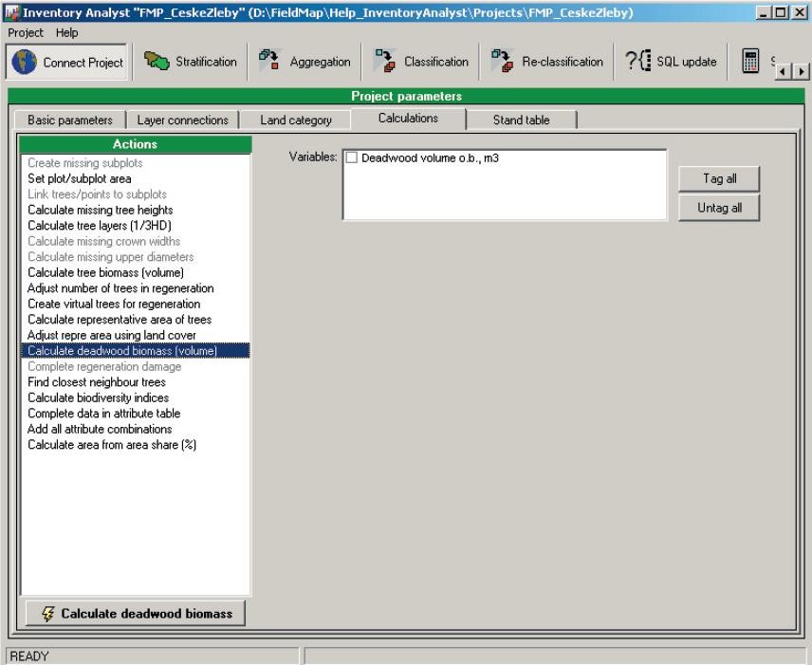Click the calculator icon in the toolbar

tap(750, 62)
